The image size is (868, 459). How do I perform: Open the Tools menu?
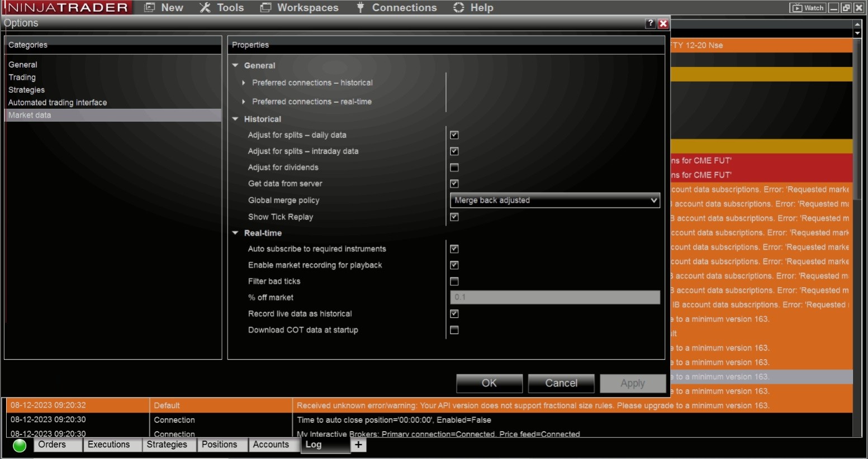[222, 8]
